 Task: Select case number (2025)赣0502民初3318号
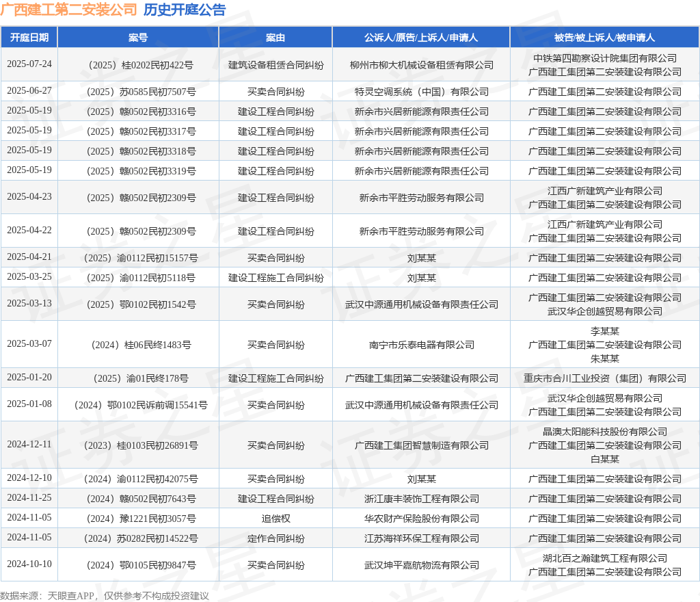(x=141, y=151)
